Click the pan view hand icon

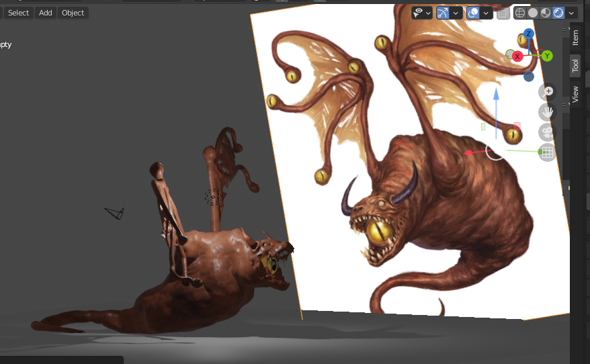coord(548,111)
